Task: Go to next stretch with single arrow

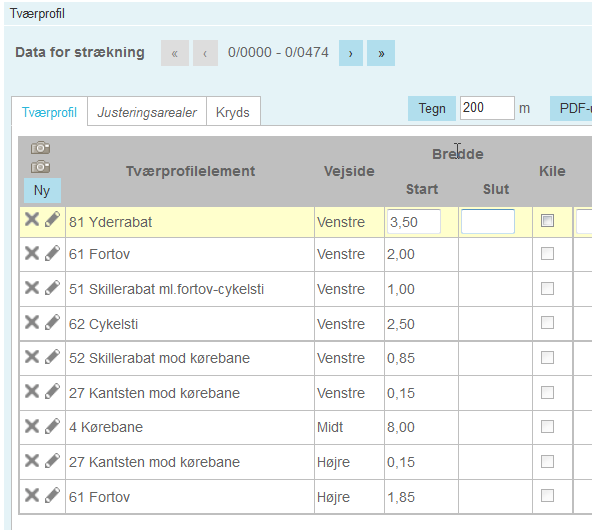Action: [x=351, y=53]
